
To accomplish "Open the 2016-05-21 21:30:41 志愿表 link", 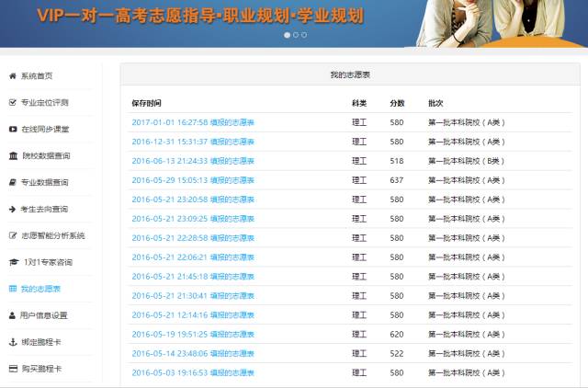I will [193, 296].
